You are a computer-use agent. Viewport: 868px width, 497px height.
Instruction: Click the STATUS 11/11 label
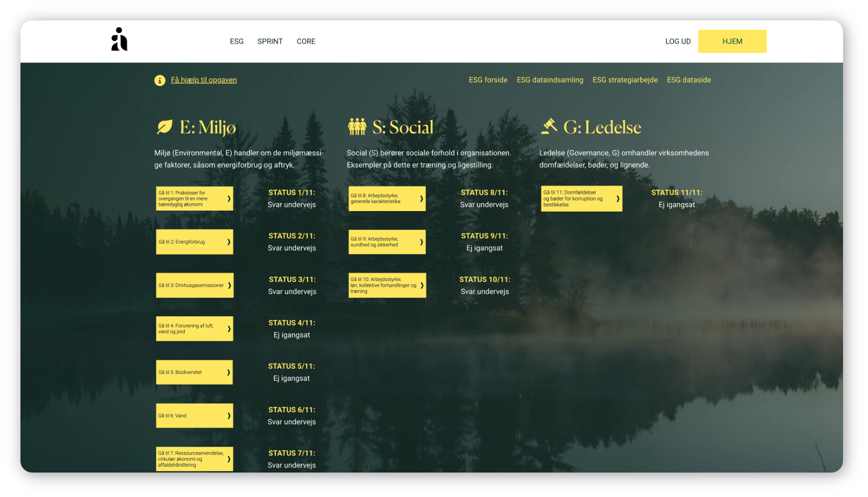click(677, 193)
